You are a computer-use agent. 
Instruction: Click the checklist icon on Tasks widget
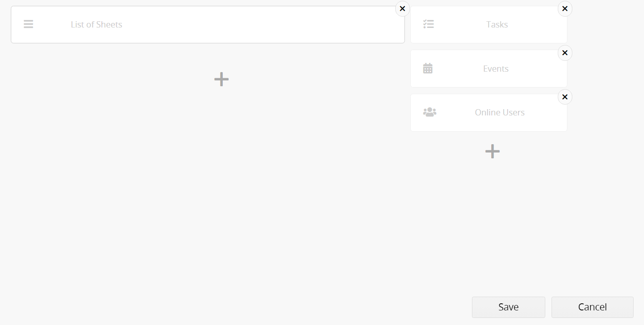pos(428,24)
